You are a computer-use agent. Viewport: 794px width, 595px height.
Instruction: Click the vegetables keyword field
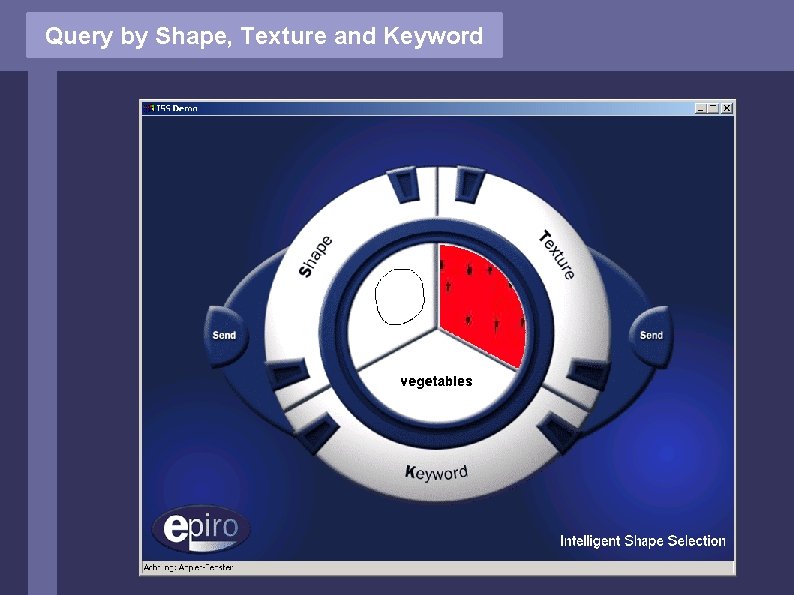click(x=436, y=381)
